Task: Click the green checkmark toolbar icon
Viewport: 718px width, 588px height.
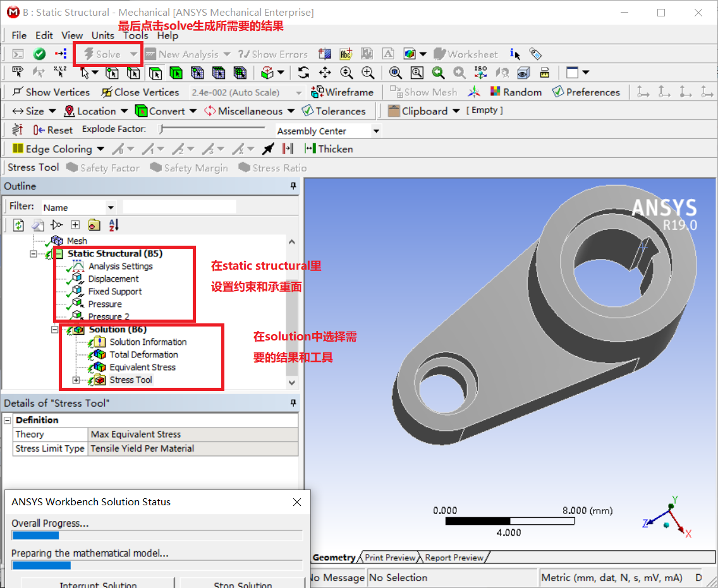Action: coord(39,54)
